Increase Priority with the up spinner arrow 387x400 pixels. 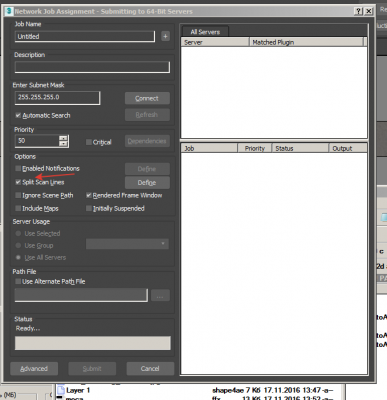tap(63, 138)
